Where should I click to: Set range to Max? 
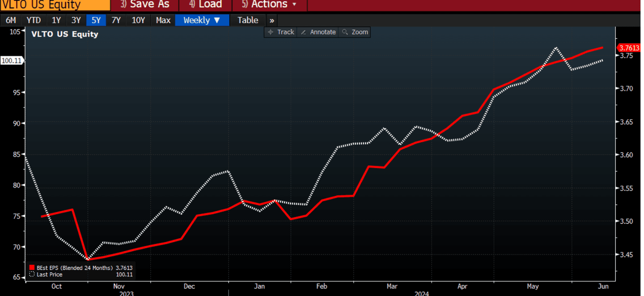tap(163, 20)
